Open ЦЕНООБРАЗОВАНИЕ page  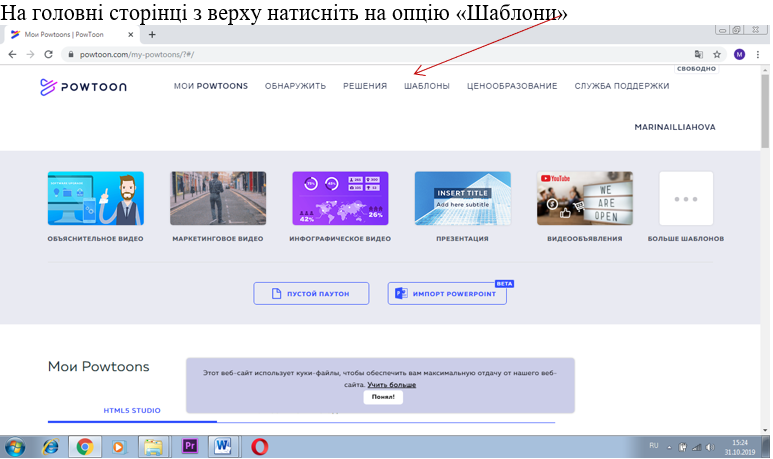point(512,86)
